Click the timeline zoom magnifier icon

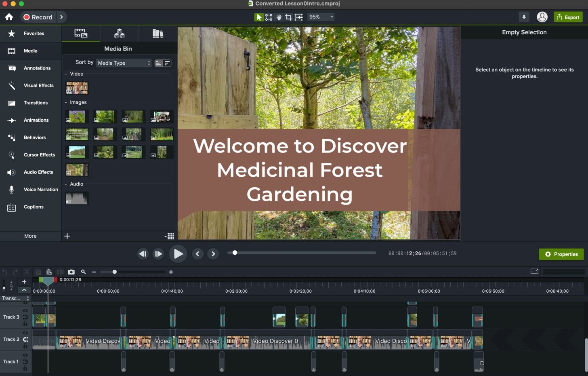click(83, 272)
